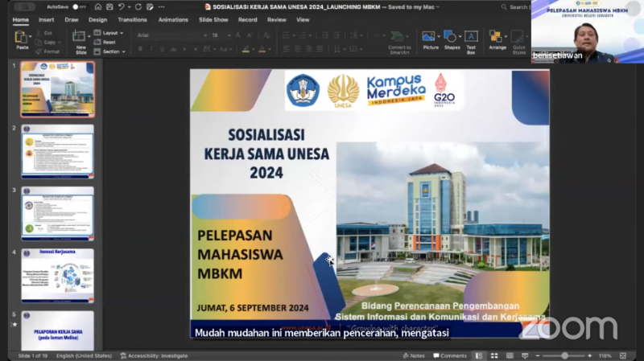Viewport: 644px width, 361px height.
Task: Open Quick Styles
Action: pyautogui.click(x=518, y=43)
